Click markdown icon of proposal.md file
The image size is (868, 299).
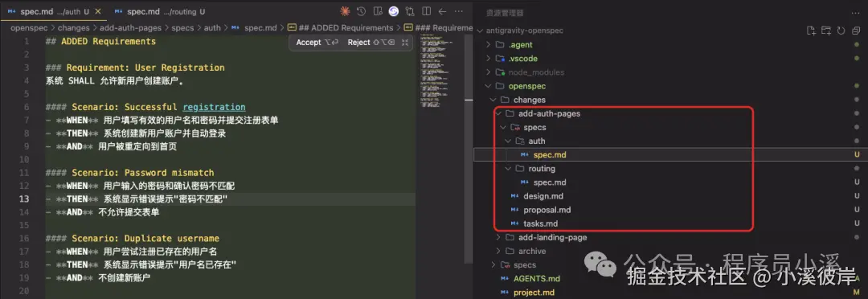pos(514,210)
